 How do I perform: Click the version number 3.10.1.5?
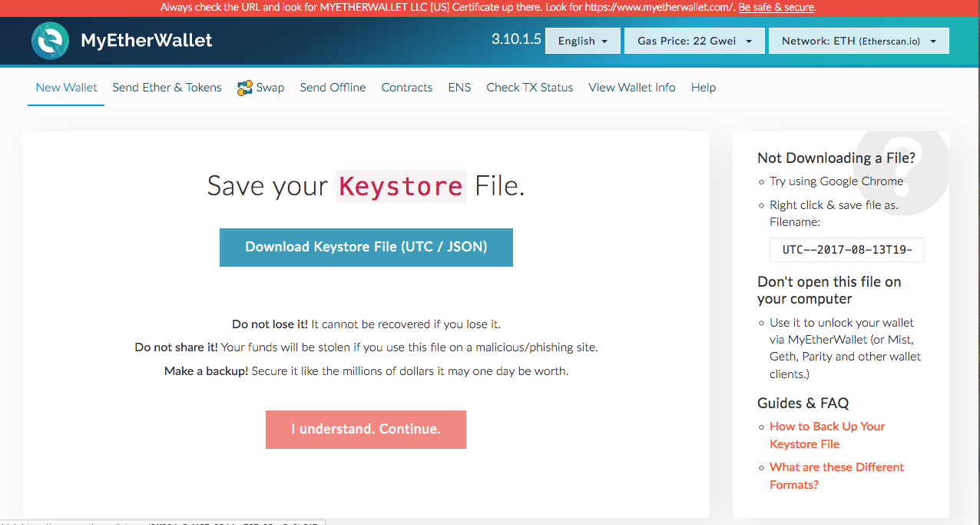tap(516, 39)
